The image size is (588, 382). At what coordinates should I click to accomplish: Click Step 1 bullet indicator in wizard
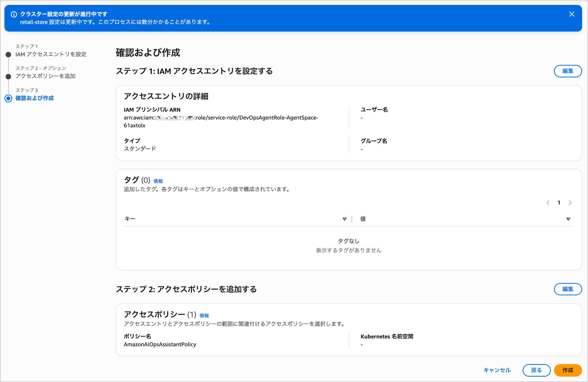coord(8,55)
